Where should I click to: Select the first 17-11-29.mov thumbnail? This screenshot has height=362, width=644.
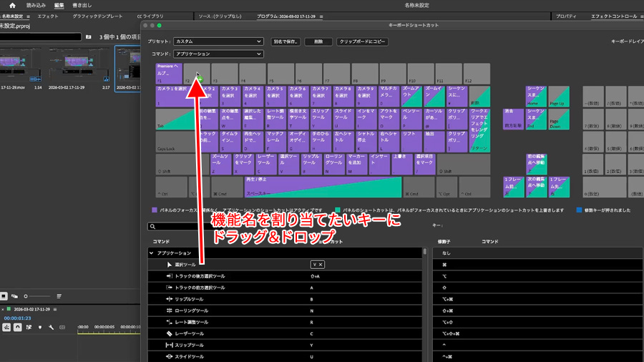(x=21, y=65)
